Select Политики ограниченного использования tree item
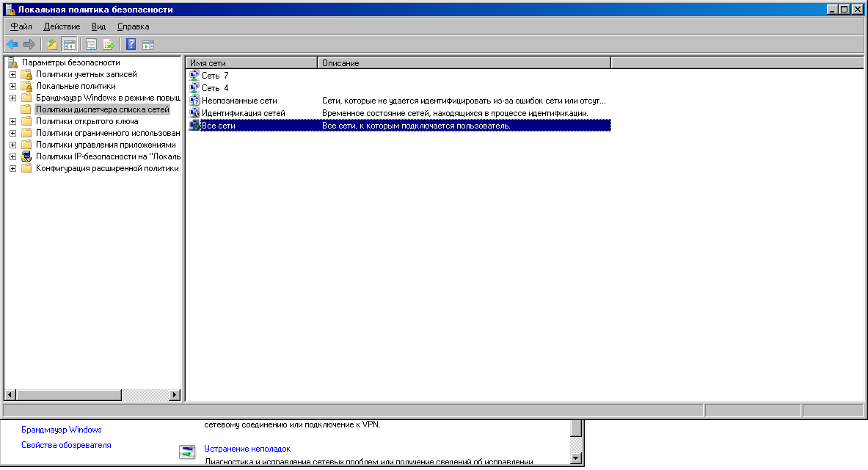 point(108,133)
